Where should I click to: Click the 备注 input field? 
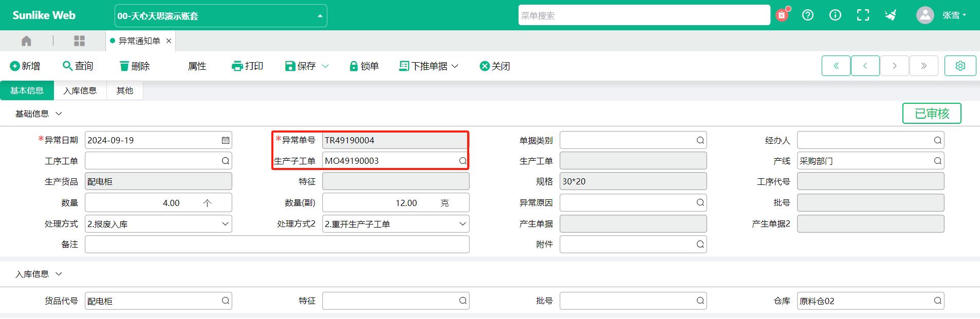pyautogui.click(x=277, y=245)
